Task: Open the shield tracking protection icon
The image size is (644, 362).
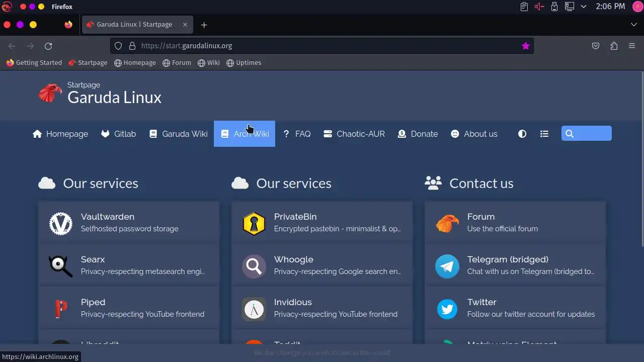Action: (x=118, y=46)
